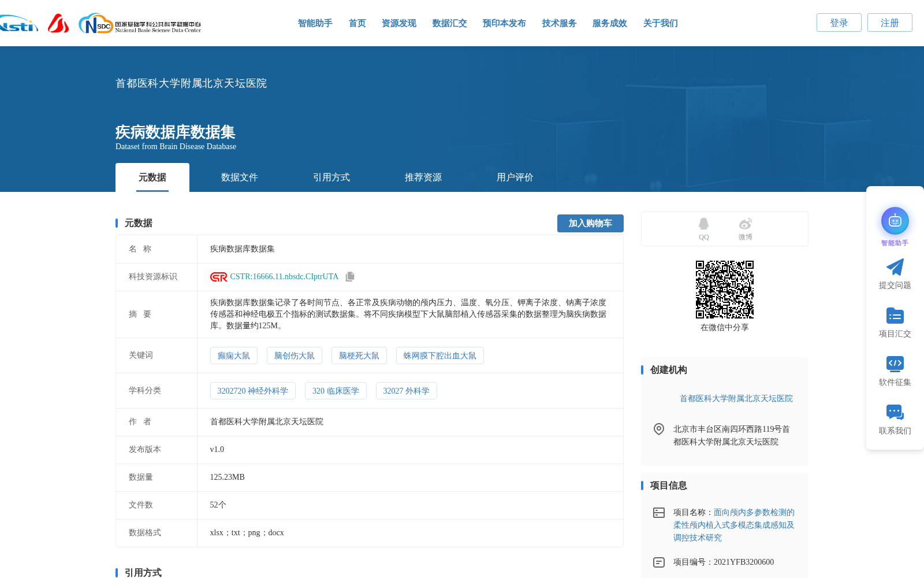924x578 pixels.
Task: Open the 项目汇交 folder icon
Action: [x=895, y=316]
